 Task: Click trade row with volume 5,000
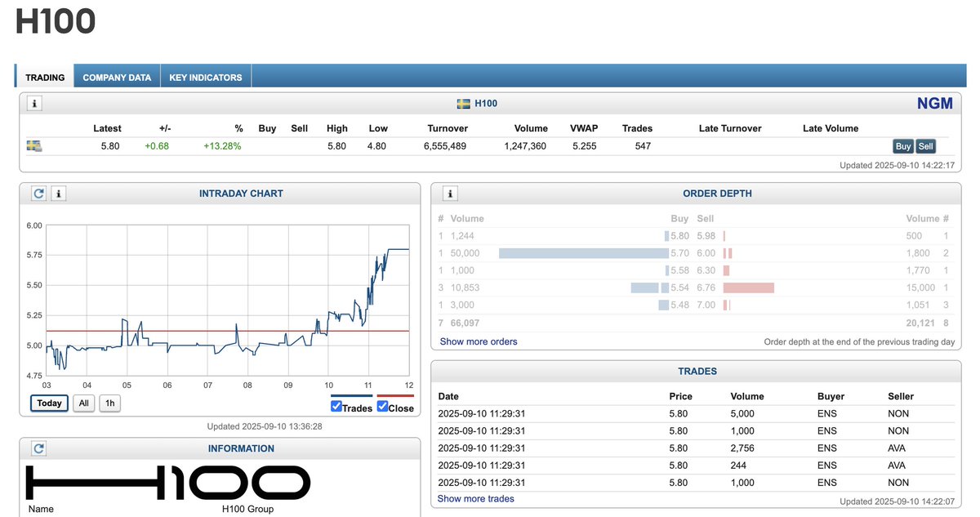pos(696,413)
